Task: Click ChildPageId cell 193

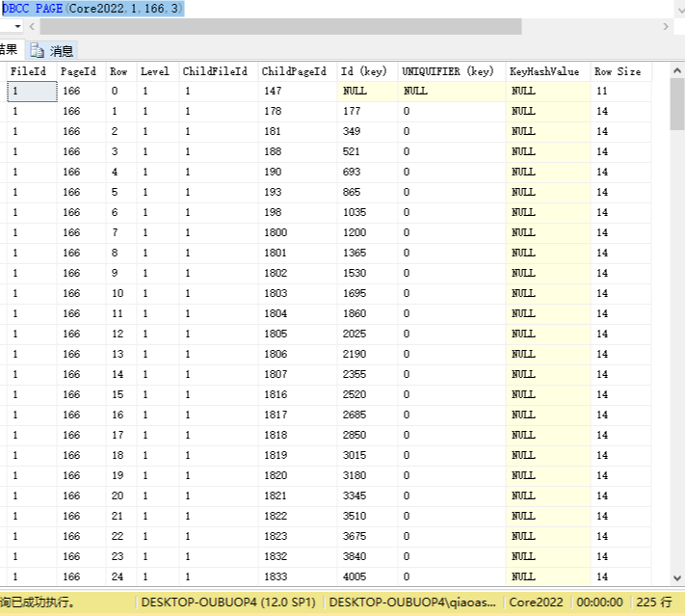Action: click(298, 192)
